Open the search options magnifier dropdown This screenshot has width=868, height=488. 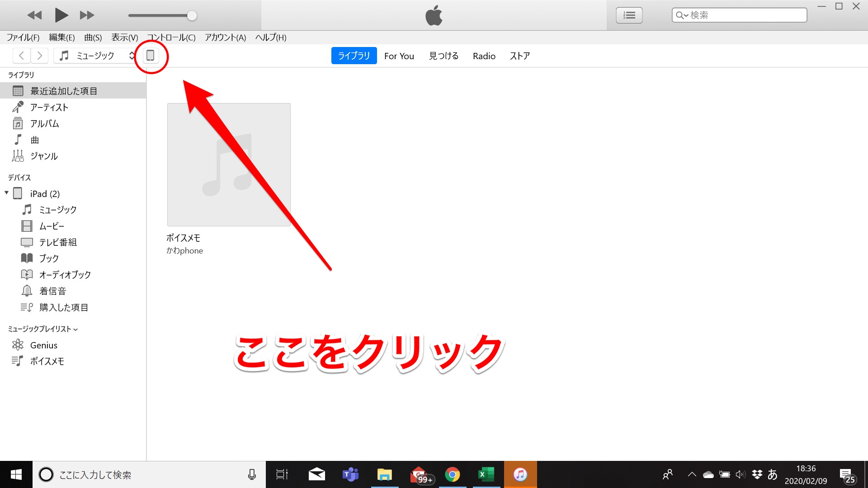(682, 15)
